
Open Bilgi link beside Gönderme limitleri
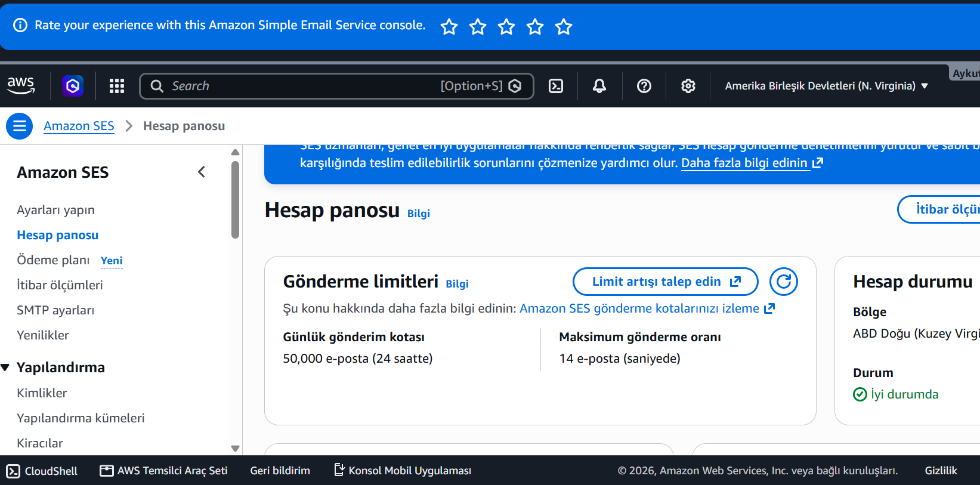tap(457, 284)
